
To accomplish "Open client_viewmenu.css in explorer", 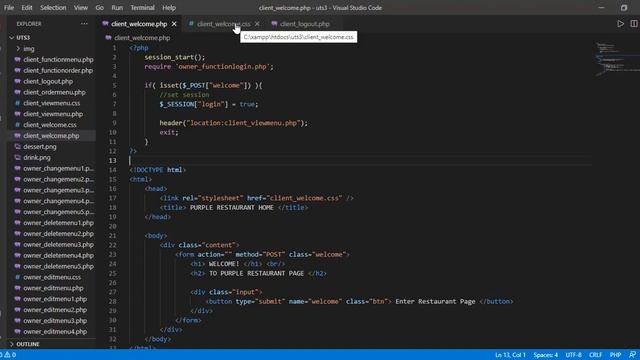I will click(x=51, y=103).
